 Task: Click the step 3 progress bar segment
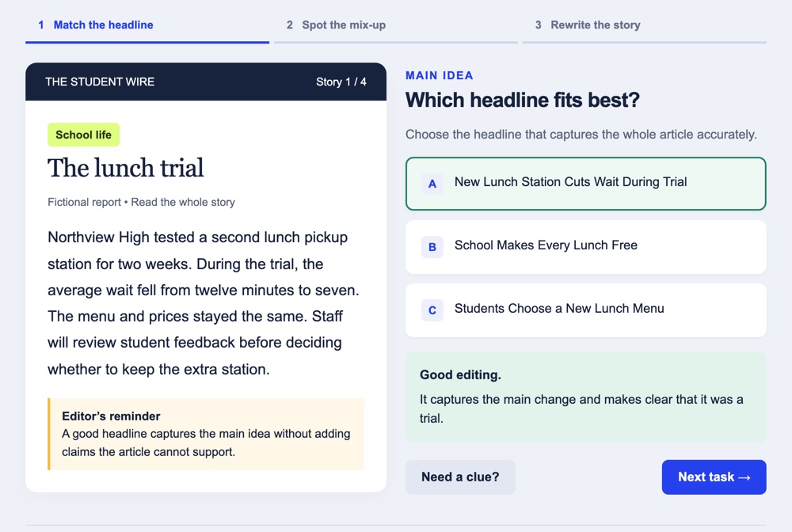click(x=645, y=43)
